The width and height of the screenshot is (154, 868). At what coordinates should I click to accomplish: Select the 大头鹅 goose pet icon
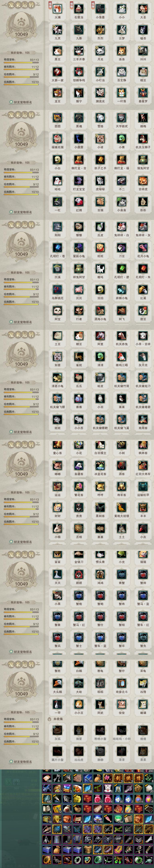(x=57, y=683)
